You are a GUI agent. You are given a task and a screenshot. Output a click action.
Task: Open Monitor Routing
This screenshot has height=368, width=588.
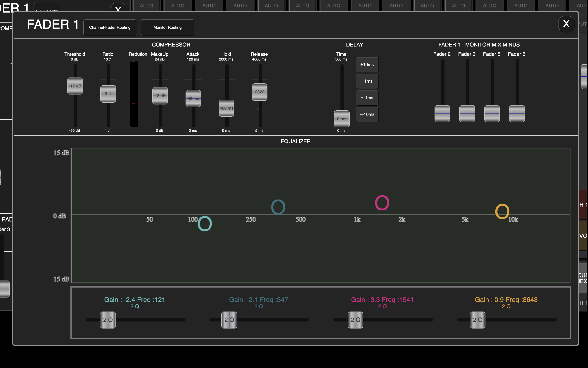167,27
